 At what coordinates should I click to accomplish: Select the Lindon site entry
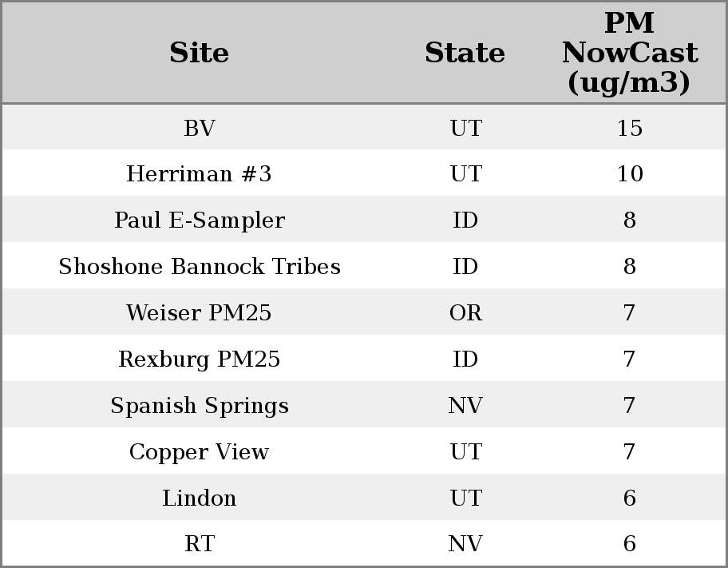tap(200, 498)
